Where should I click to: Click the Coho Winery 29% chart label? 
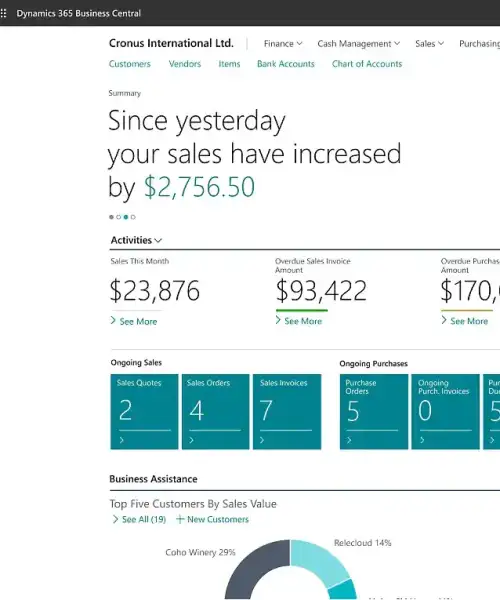[x=200, y=553]
